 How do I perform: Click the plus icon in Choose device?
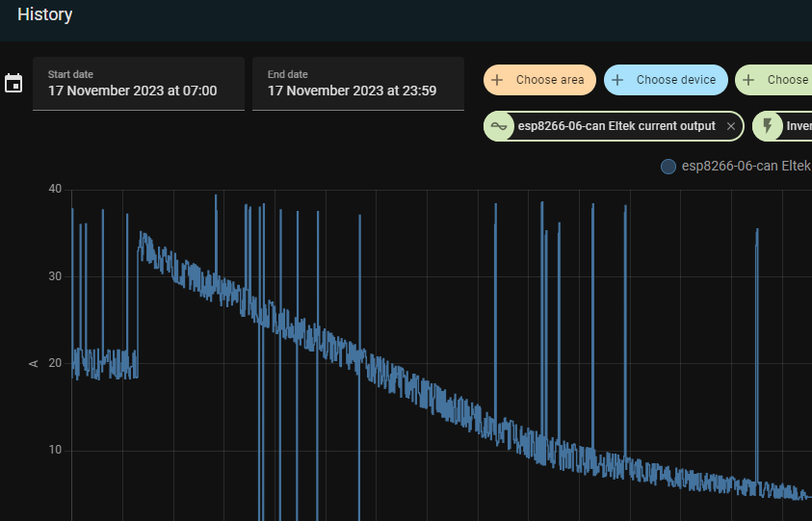pyautogui.click(x=617, y=80)
